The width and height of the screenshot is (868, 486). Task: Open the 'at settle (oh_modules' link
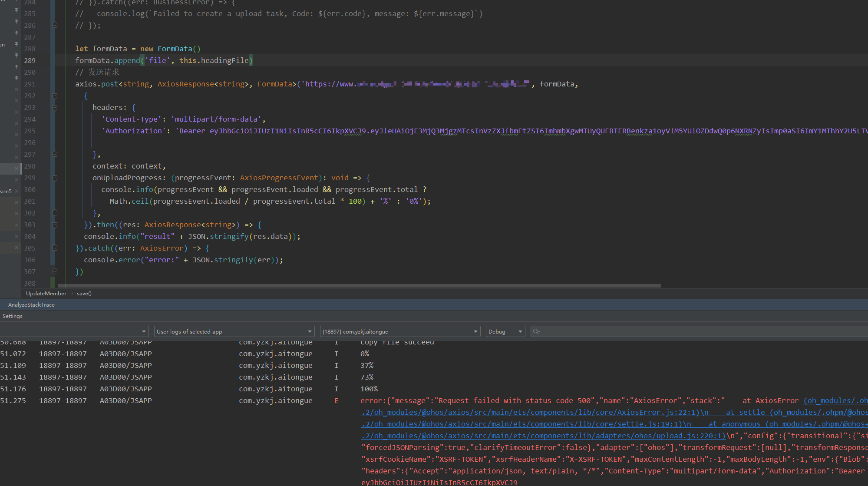(x=797, y=412)
